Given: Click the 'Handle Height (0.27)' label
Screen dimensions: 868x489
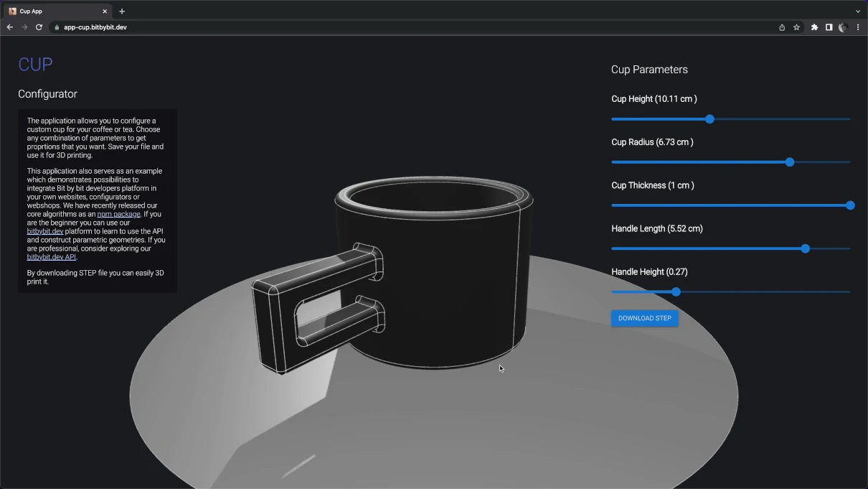Looking at the screenshot, I should (649, 271).
